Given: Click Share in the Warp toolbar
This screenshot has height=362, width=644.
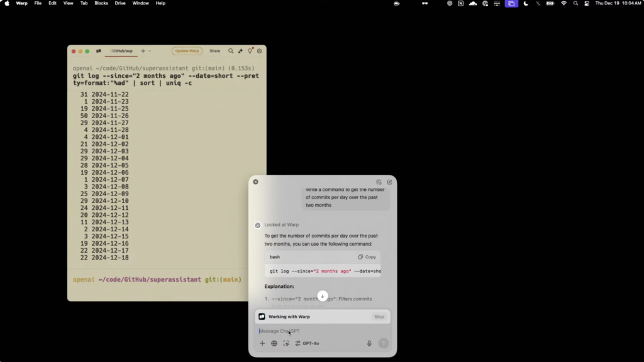Looking at the screenshot, I should [215, 51].
